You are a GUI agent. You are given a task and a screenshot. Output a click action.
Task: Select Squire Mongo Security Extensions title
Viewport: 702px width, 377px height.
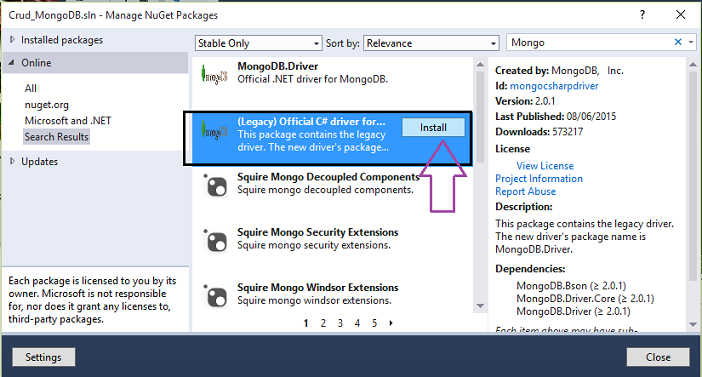tap(317, 232)
